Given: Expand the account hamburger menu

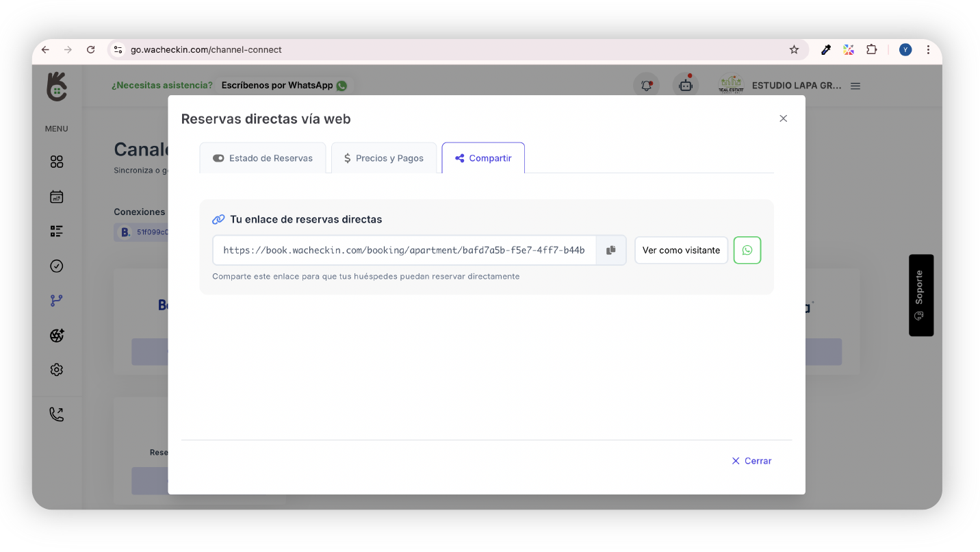Looking at the screenshot, I should (x=855, y=86).
